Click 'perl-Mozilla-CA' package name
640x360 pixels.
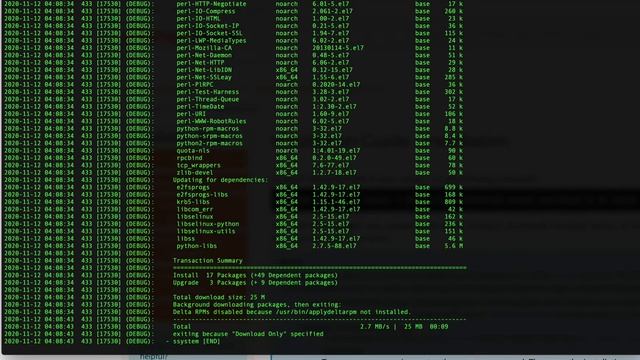click(x=204, y=48)
